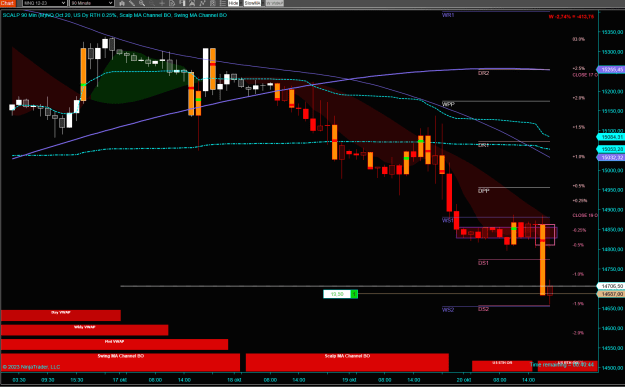
Task: Click the 14637,00 current price marker
Action: click(x=612, y=294)
